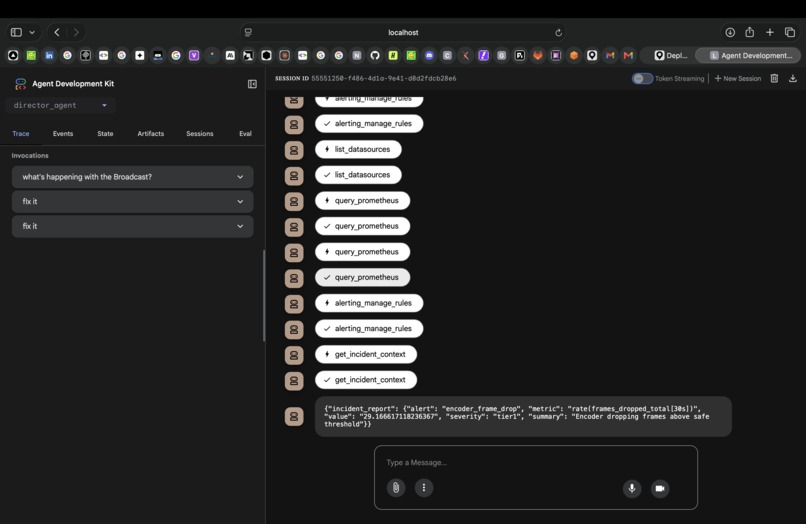Select the Agent Development browser tab
This screenshot has height=524, width=806.
[x=748, y=56]
